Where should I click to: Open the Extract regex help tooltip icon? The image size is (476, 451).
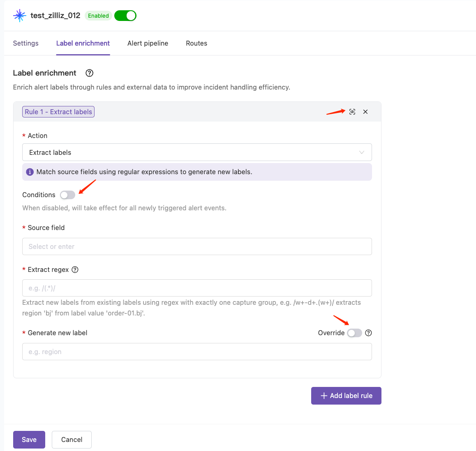click(x=75, y=270)
